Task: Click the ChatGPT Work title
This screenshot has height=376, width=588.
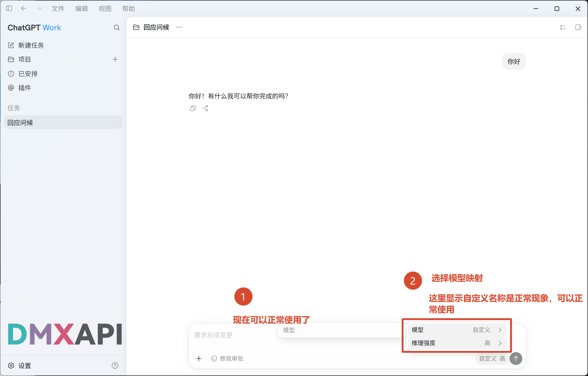Action: [34, 28]
